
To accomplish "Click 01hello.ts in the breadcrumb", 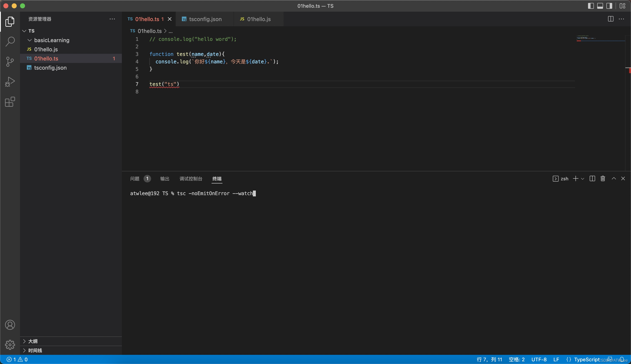I will [150, 31].
